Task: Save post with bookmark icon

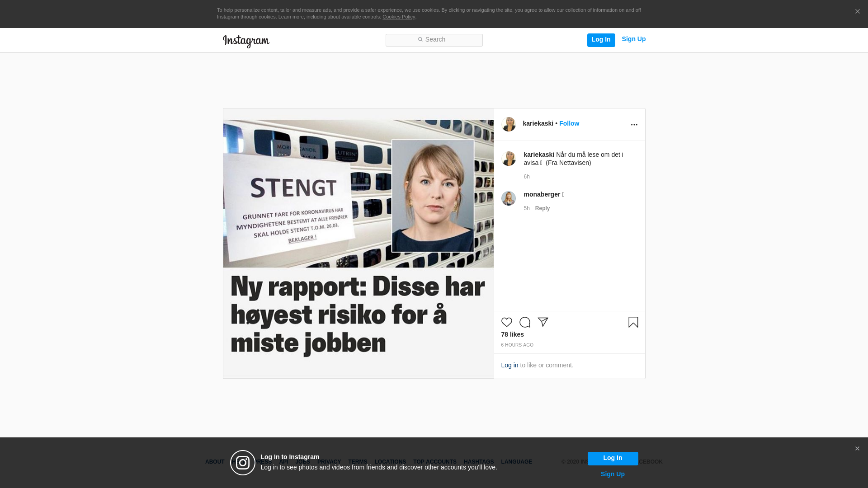Action: tap(633, 322)
